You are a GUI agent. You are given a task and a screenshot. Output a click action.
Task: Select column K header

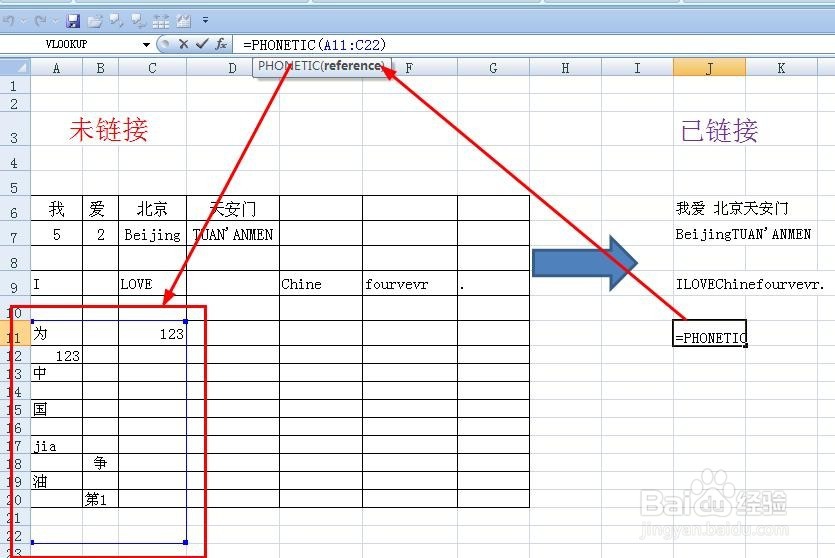coord(781,68)
